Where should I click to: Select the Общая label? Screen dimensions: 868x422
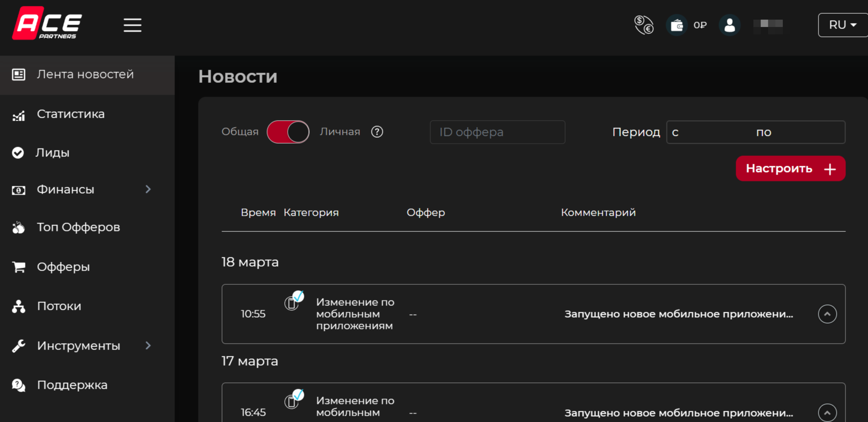(x=240, y=132)
